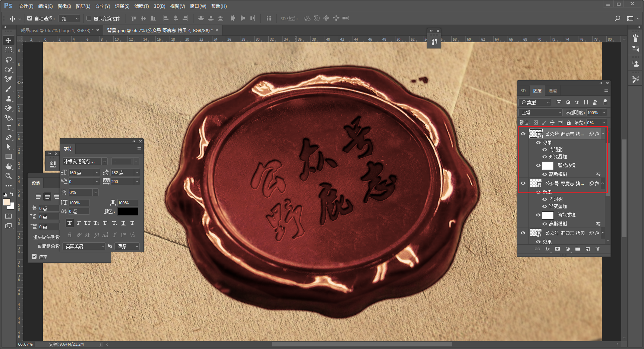644x349 pixels.
Task: Hide 内阴影 effect of the top layer
Action: (x=544, y=150)
